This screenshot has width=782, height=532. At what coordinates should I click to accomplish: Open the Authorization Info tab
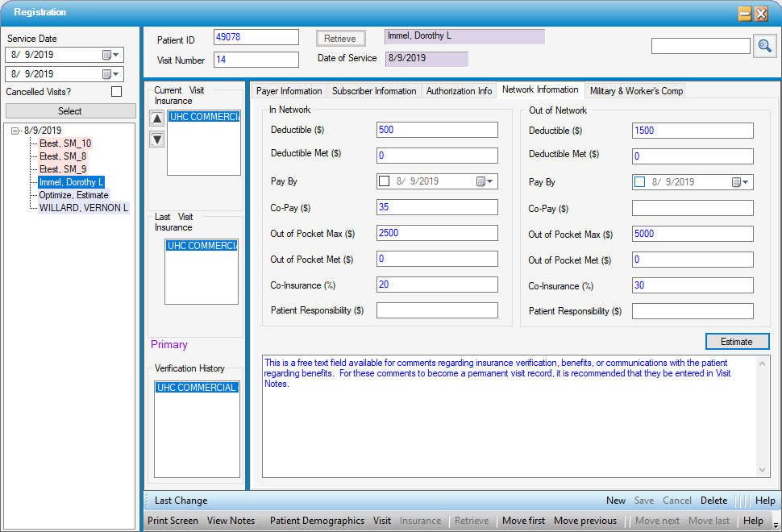coord(459,91)
